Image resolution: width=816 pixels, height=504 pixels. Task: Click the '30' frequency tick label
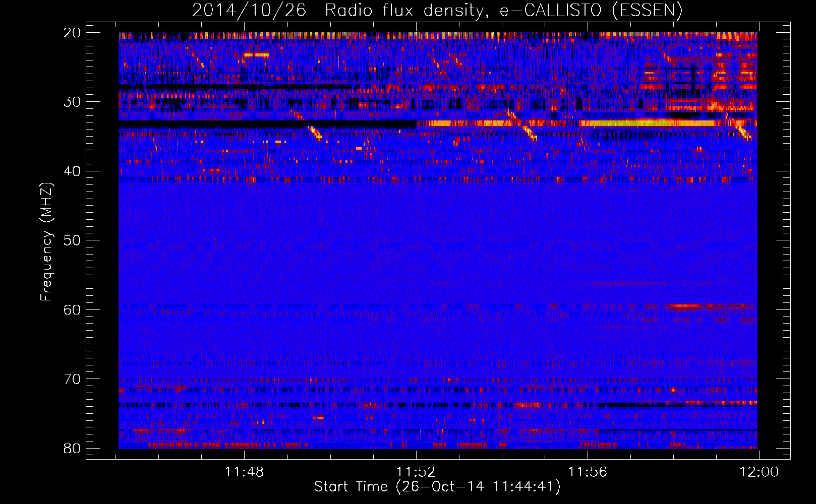point(72,102)
